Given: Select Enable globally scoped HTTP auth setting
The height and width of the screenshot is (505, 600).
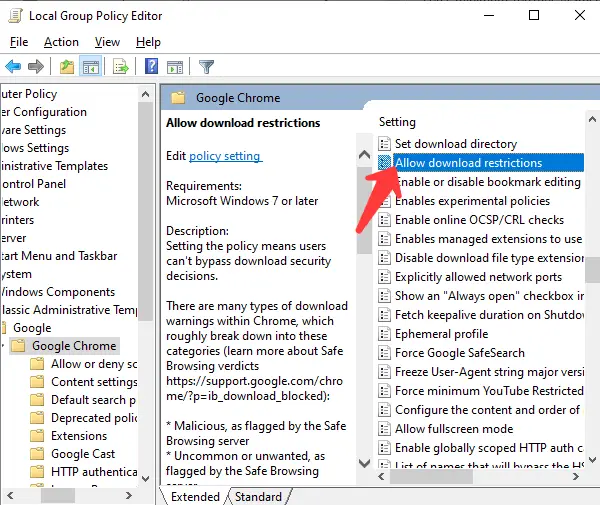Looking at the screenshot, I should (x=481, y=448).
